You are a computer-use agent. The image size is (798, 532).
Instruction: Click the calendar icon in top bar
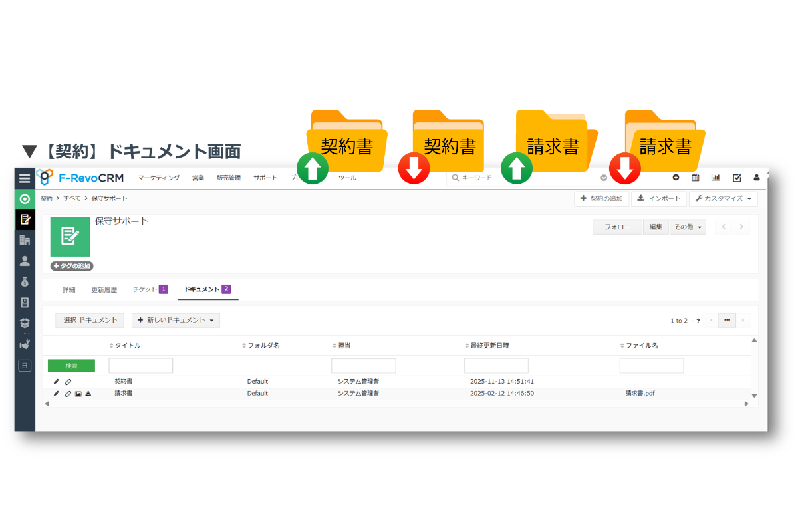[696, 178]
